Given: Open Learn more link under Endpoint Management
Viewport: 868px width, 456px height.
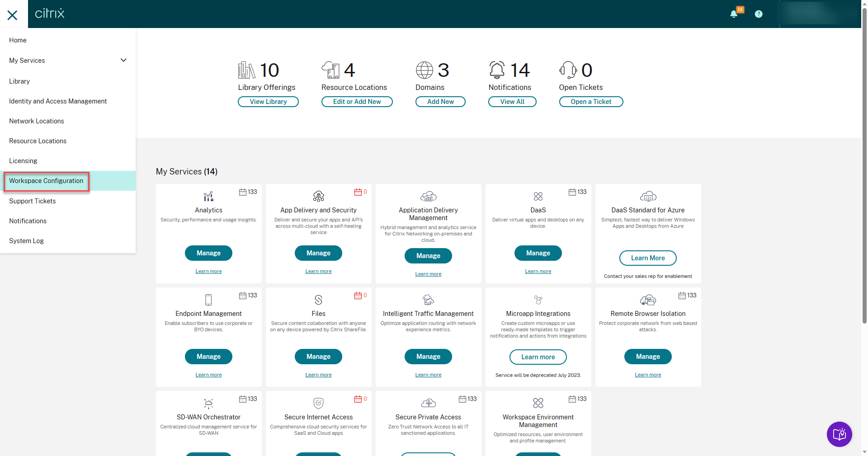Looking at the screenshot, I should tap(208, 375).
